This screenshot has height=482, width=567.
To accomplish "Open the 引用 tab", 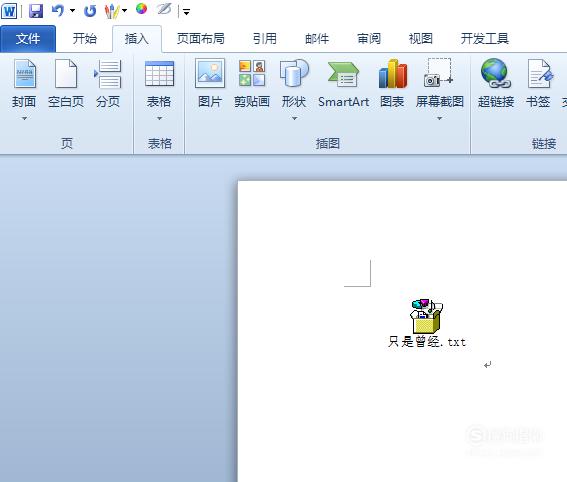I will (265, 38).
